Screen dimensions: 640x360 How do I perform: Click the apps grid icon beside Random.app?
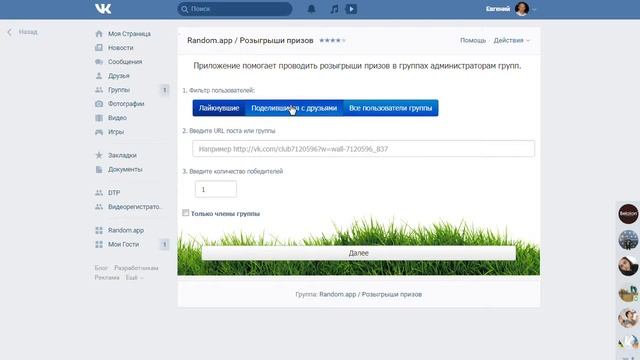tap(99, 230)
